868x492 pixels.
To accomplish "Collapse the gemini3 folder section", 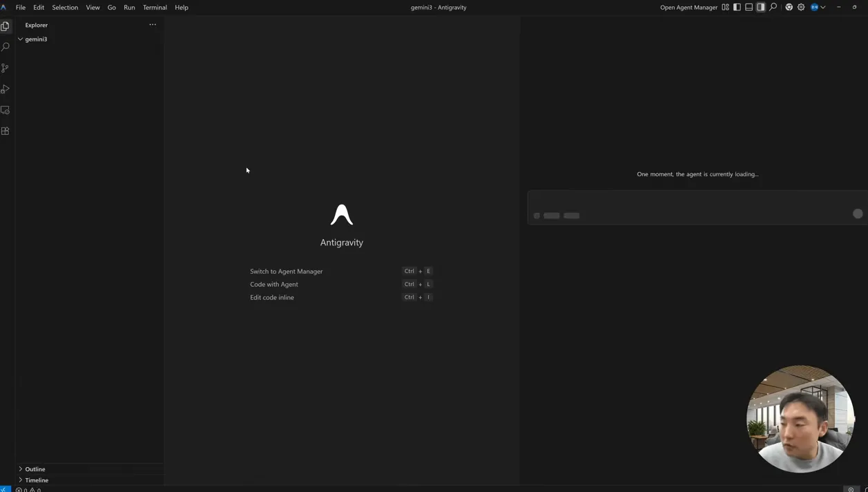I will click(90, 39).
